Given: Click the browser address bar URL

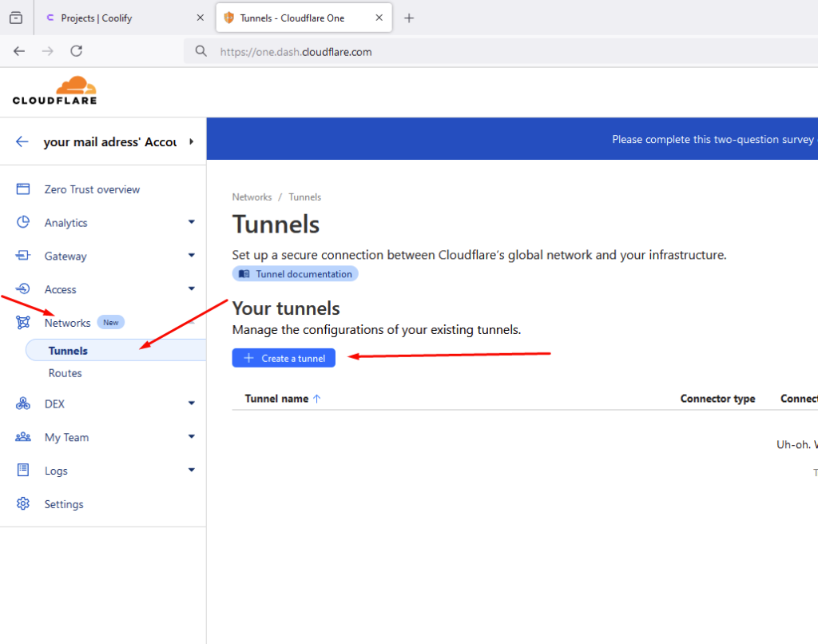Looking at the screenshot, I should [x=296, y=52].
